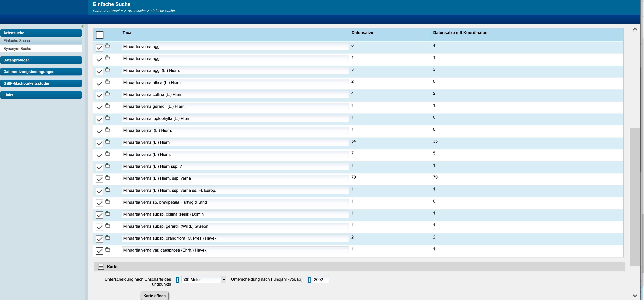Click Artensuche breadcrumb link
The image size is (644, 300).
pyautogui.click(x=137, y=11)
